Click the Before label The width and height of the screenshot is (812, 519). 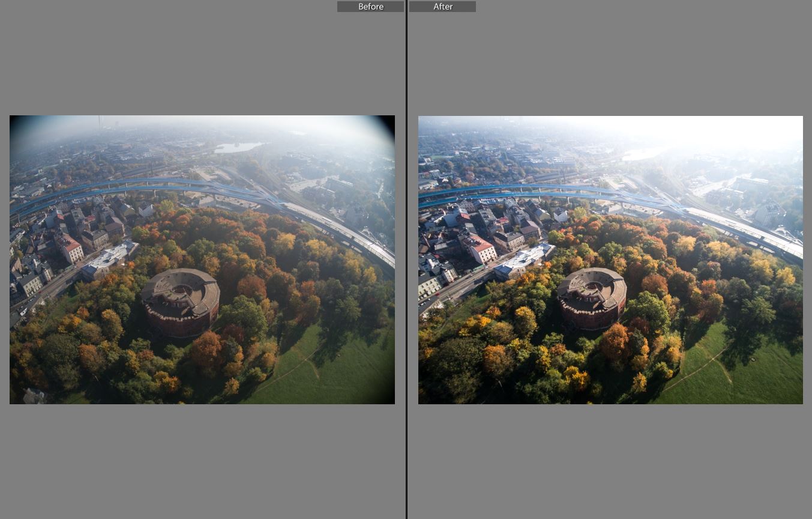pyautogui.click(x=370, y=7)
